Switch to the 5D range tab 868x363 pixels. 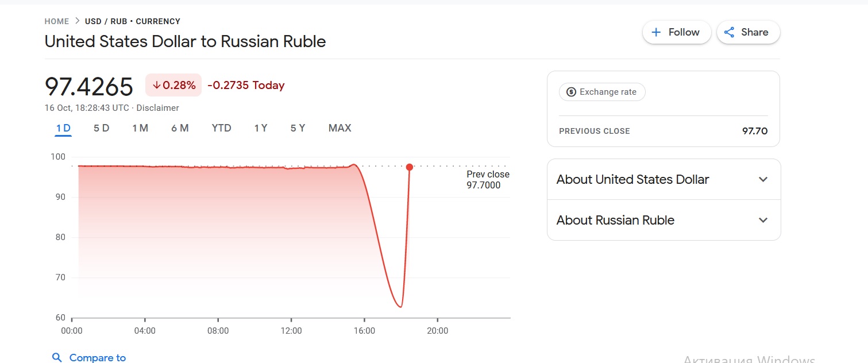point(101,128)
